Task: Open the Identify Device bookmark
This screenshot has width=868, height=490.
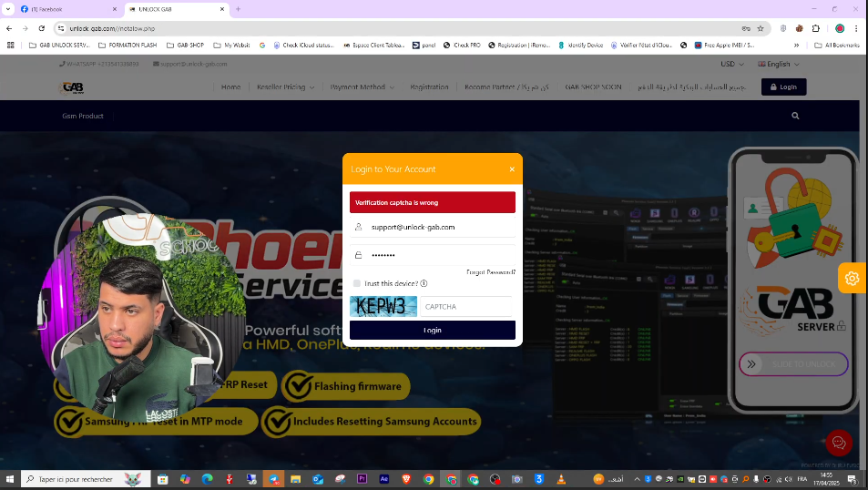Action: tap(581, 46)
